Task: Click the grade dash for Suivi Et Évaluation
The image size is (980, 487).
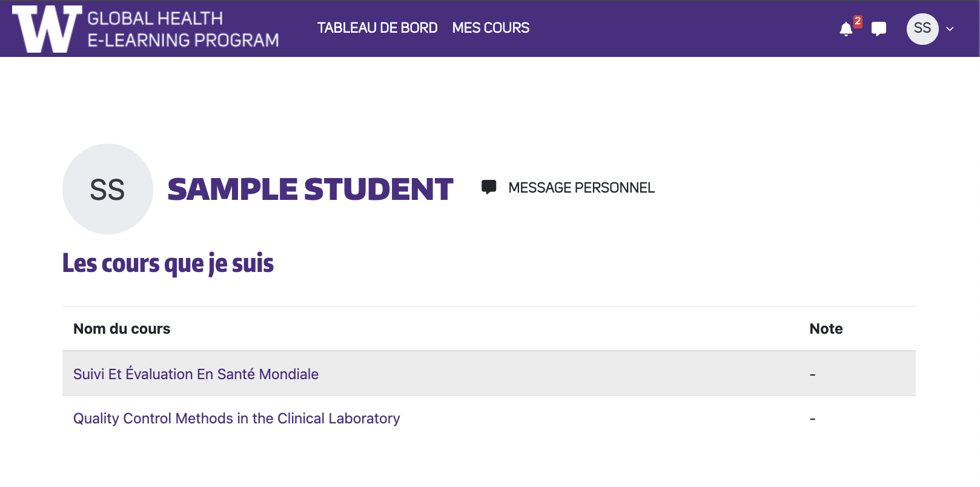Action: [812, 375]
